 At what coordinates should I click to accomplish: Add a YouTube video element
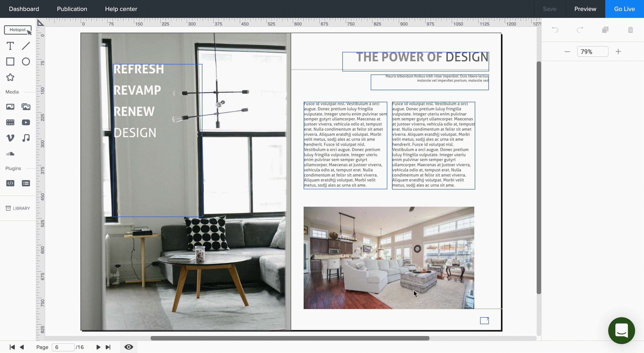(x=26, y=122)
